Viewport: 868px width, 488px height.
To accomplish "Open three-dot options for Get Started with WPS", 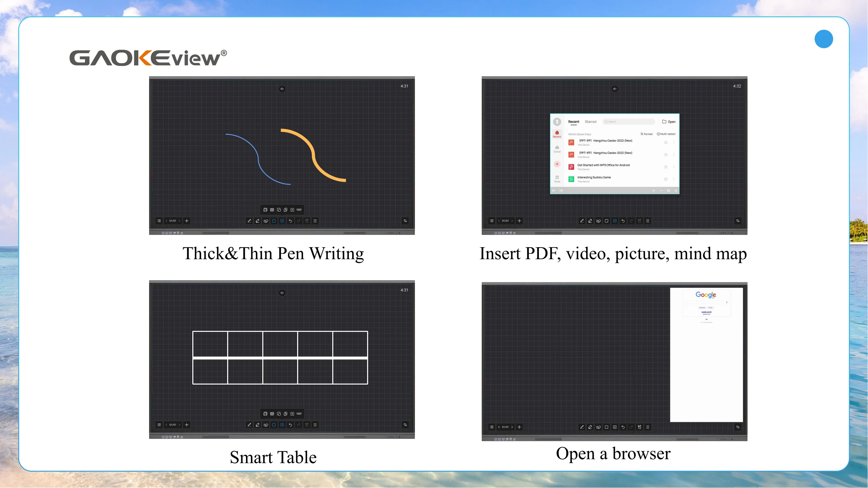I will pos(674,167).
